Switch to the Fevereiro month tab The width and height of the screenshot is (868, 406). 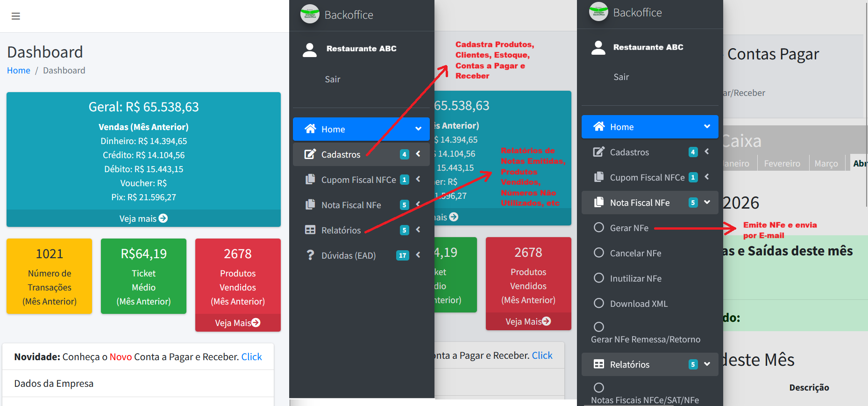(782, 164)
